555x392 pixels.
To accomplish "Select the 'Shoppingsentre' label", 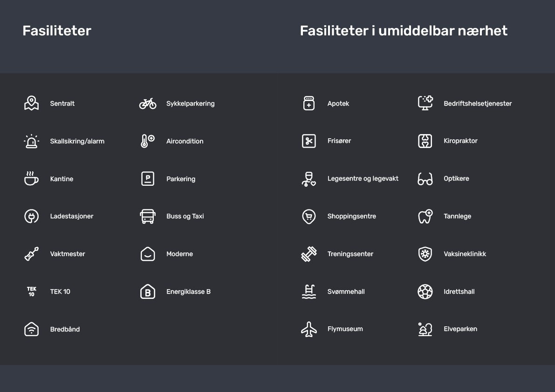I will click(x=351, y=216).
